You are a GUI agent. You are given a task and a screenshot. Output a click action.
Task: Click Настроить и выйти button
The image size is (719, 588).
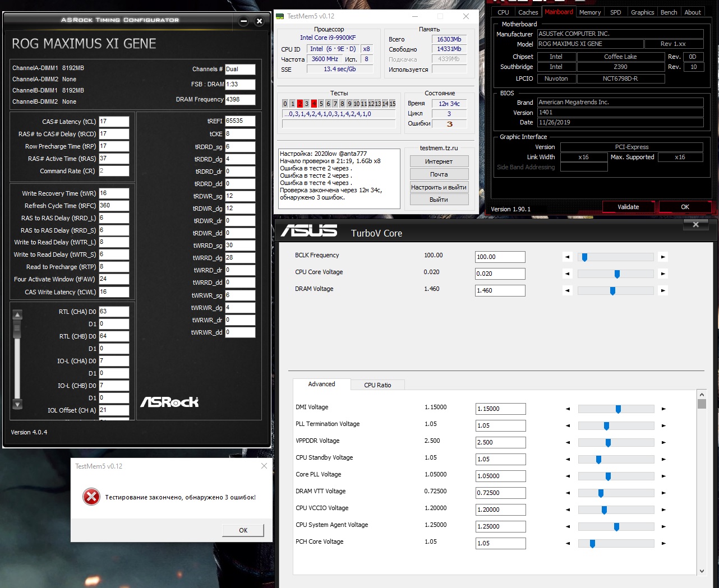439,187
